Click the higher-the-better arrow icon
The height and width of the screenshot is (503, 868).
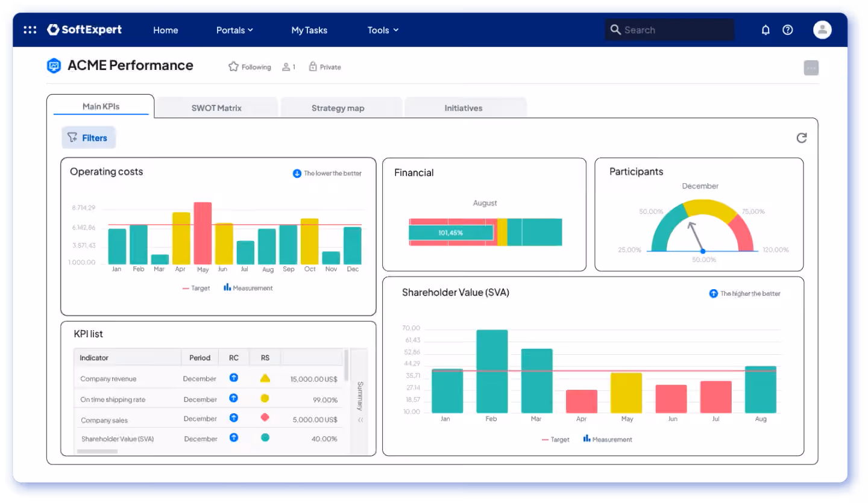pos(714,293)
